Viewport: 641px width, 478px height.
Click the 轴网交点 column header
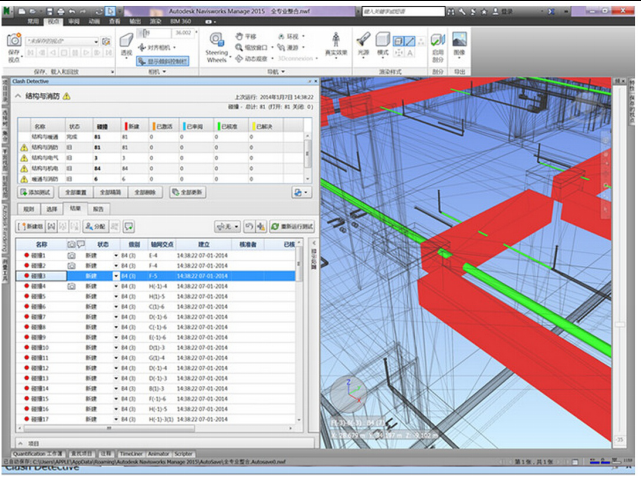(162, 245)
